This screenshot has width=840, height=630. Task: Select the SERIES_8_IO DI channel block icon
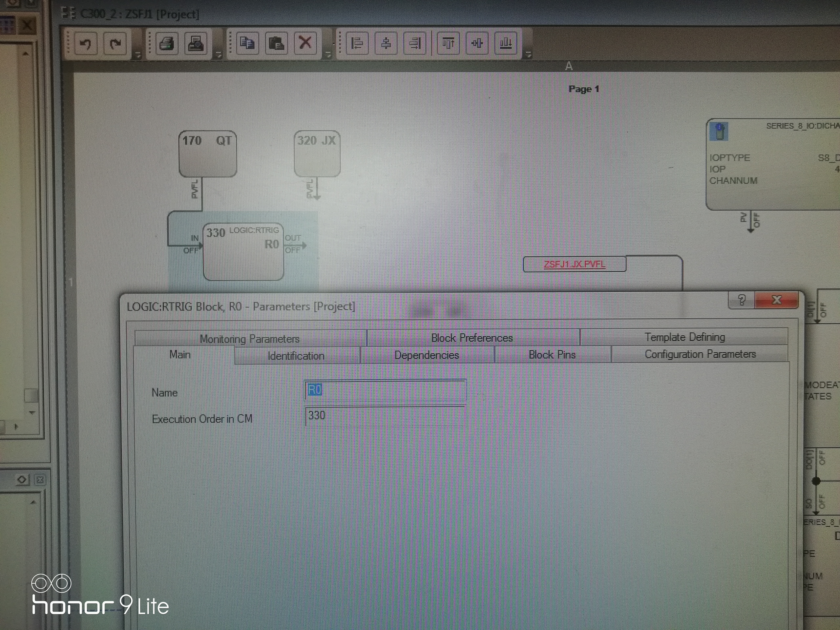point(719,132)
